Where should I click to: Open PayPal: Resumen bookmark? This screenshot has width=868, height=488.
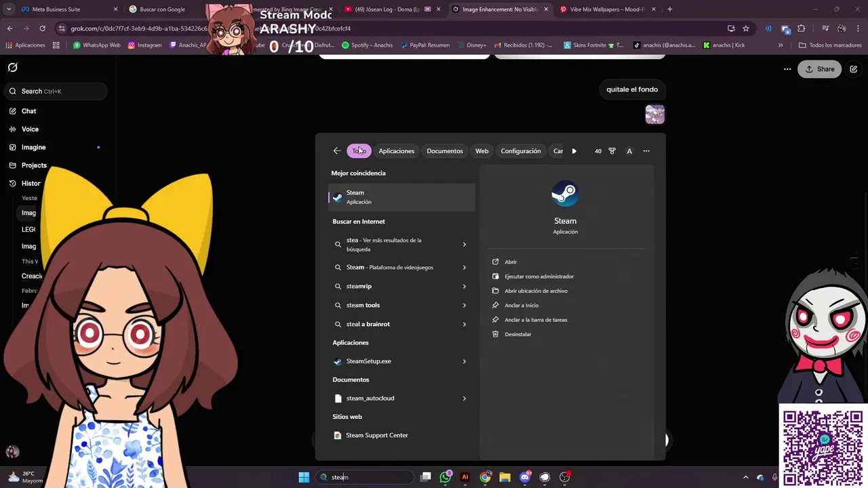point(425,45)
